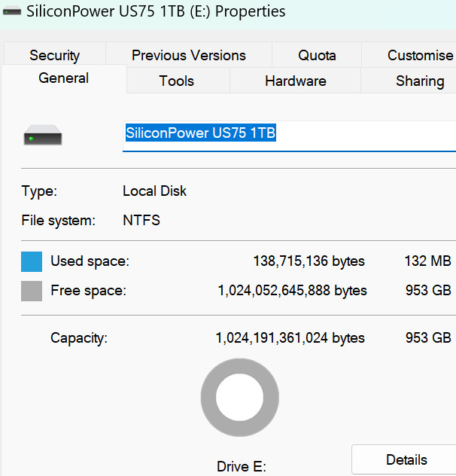Click the used space value 138,715,136 bytes
456x476 pixels.
click(x=309, y=261)
